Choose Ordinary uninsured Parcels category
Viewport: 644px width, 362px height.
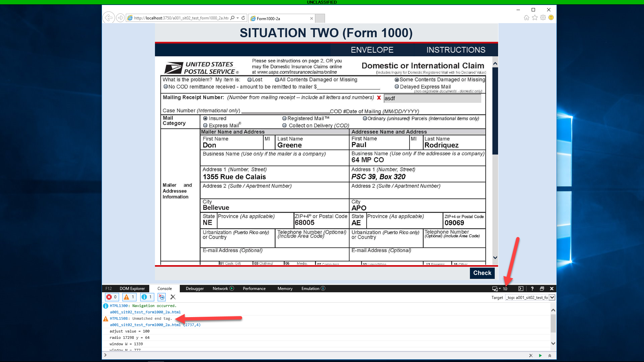365,119
